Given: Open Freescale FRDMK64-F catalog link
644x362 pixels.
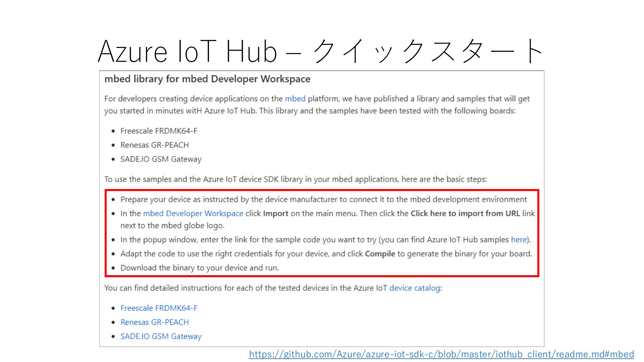Looking at the screenshot, I should click(159, 308).
